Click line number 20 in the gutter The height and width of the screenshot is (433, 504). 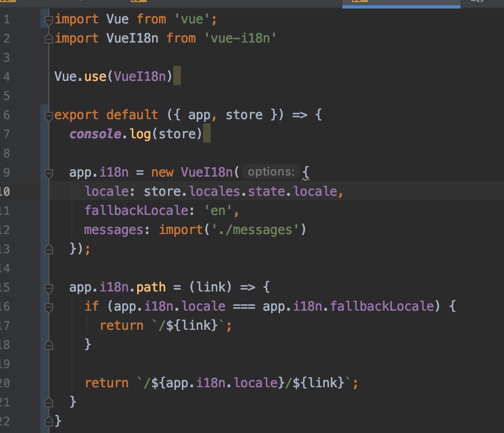5,383
